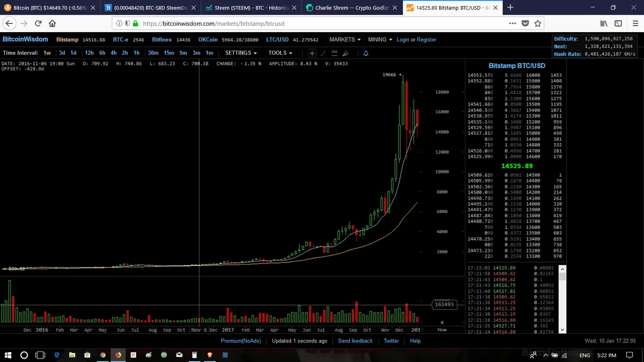644x362 pixels.
Task: Set time interval to 1d
Action: coord(73,53)
